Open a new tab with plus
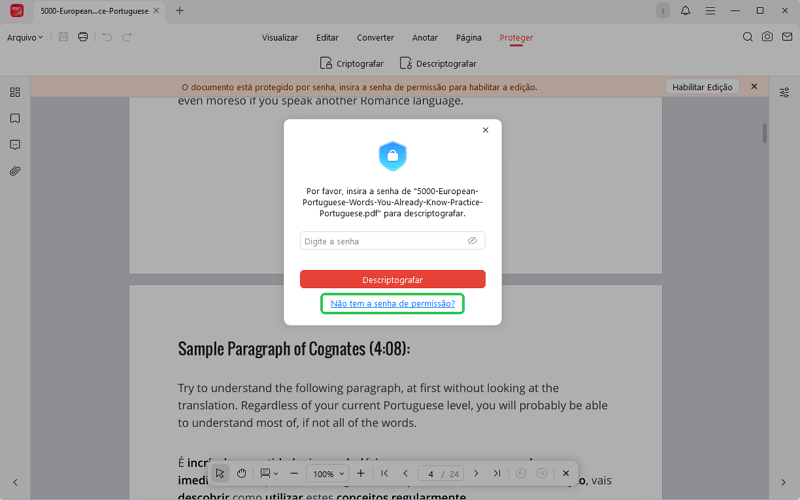Screen dimensions: 800x500 pyautogui.click(x=180, y=11)
